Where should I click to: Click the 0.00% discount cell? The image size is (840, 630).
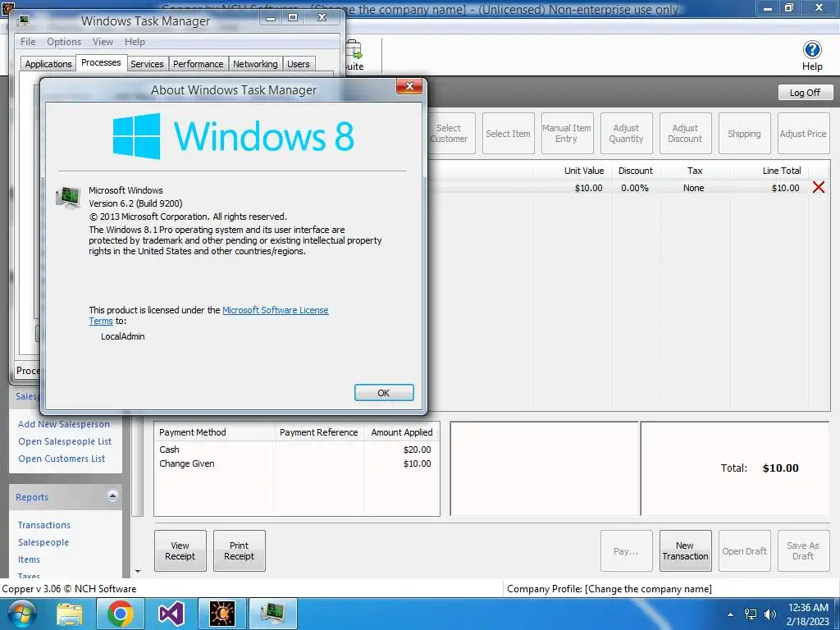point(635,188)
